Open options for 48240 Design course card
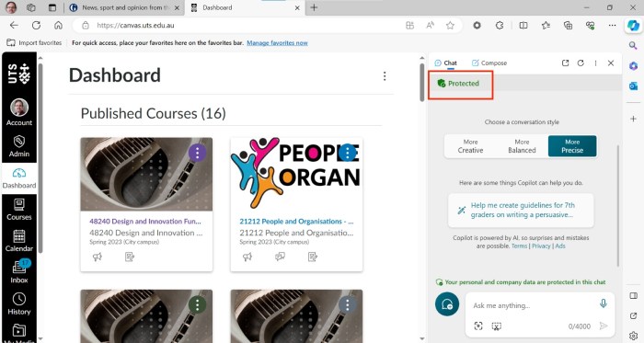 pyautogui.click(x=197, y=153)
